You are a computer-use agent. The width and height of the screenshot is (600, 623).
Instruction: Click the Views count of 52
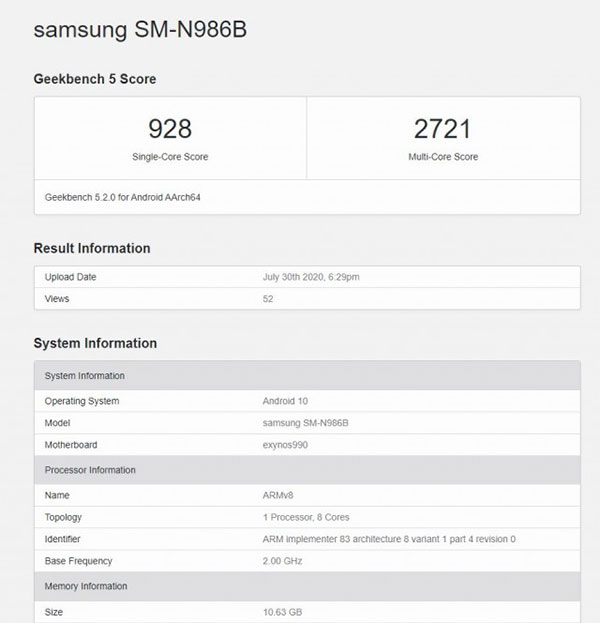tap(268, 298)
